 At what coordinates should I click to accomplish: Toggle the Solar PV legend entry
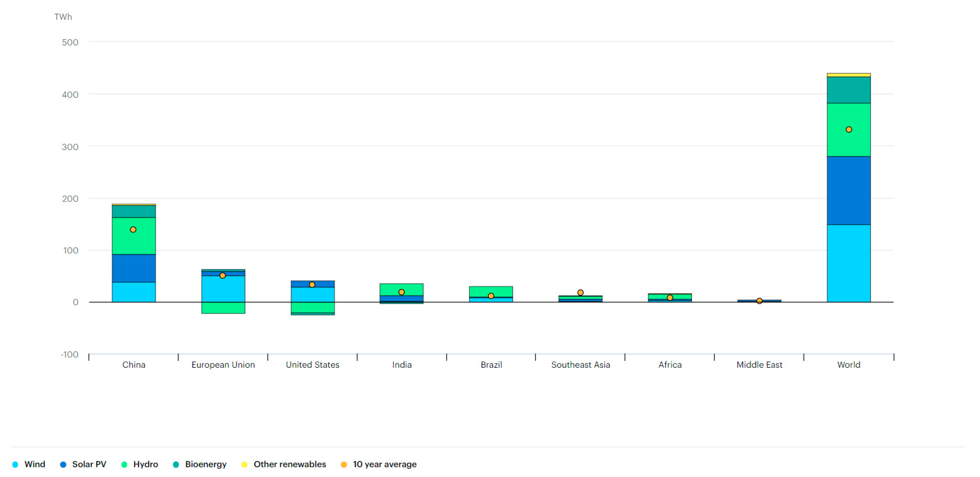tap(83, 464)
